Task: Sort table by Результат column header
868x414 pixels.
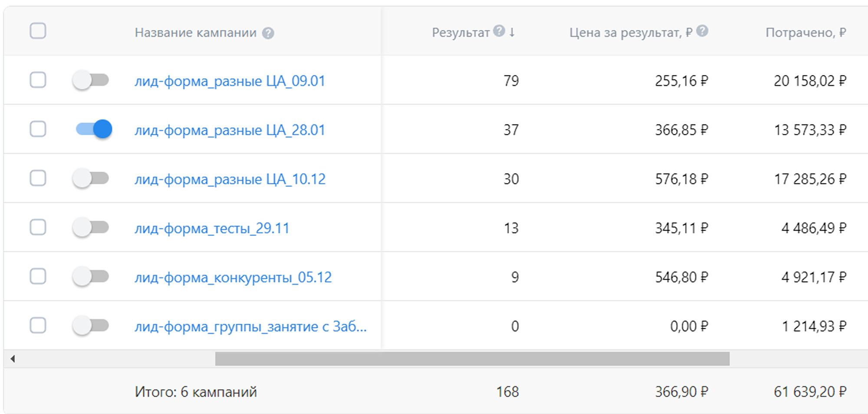Action: tap(460, 33)
